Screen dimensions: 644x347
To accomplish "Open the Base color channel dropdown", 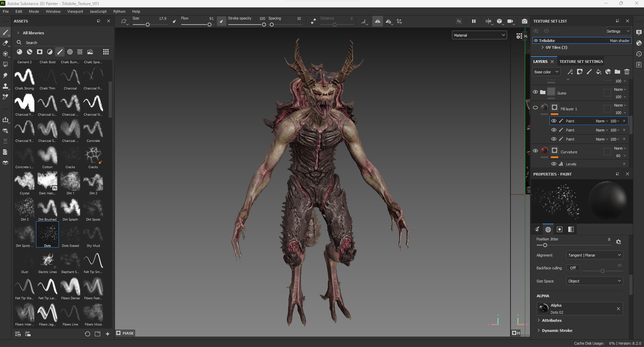I will (546, 72).
